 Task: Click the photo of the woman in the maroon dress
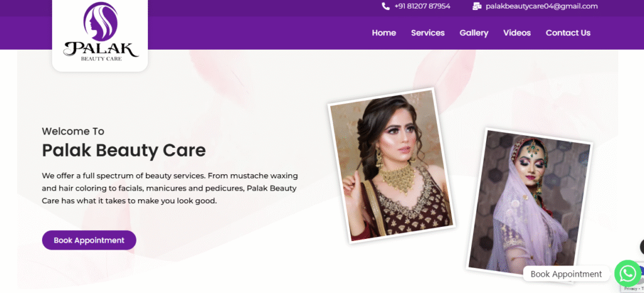(391, 165)
